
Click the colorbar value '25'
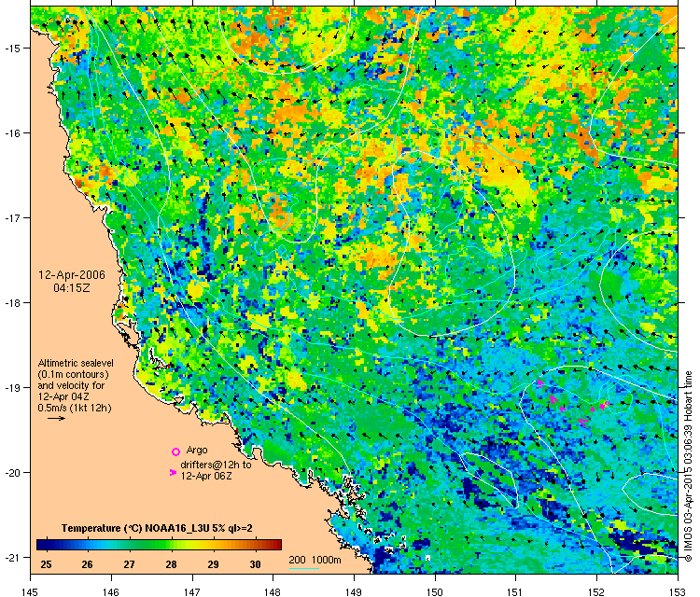pyautogui.click(x=46, y=565)
